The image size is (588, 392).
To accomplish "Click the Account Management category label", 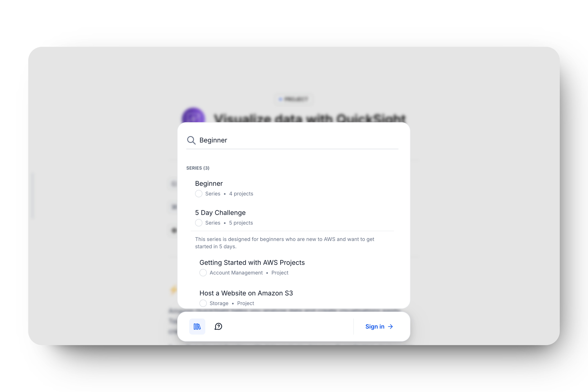I will (236, 273).
